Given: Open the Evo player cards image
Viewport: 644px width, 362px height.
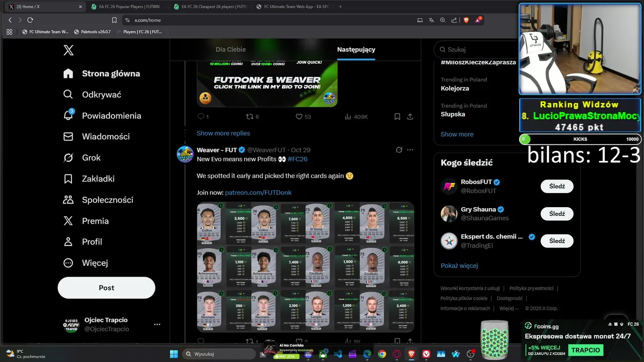Looking at the screenshot, I should click(x=305, y=267).
